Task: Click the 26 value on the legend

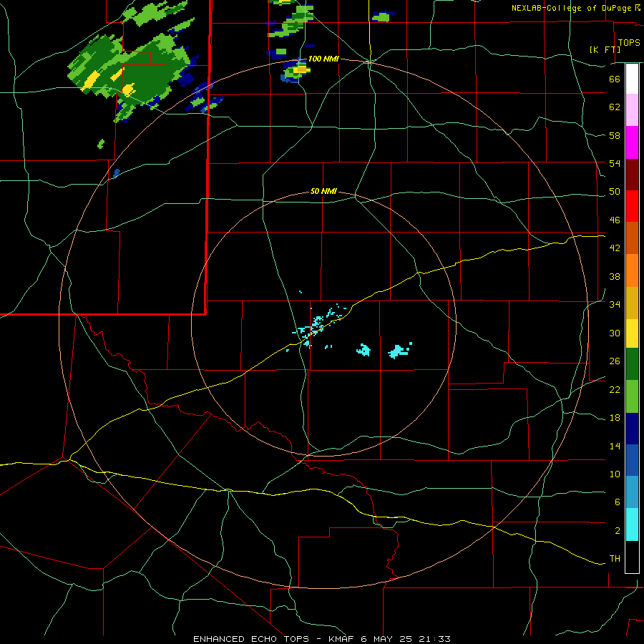Action: click(615, 361)
